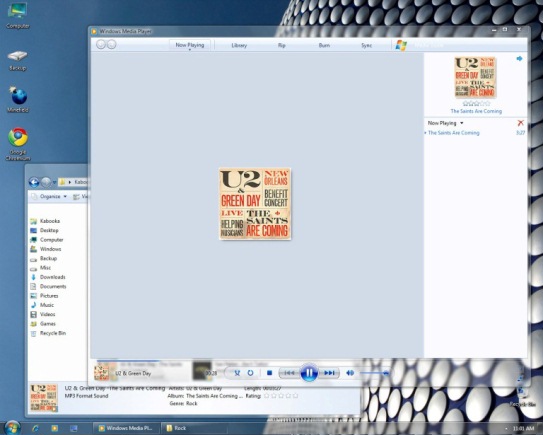Switch to the Rip tab
543x435 pixels.
pyautogui.click(x=282, y=45)
